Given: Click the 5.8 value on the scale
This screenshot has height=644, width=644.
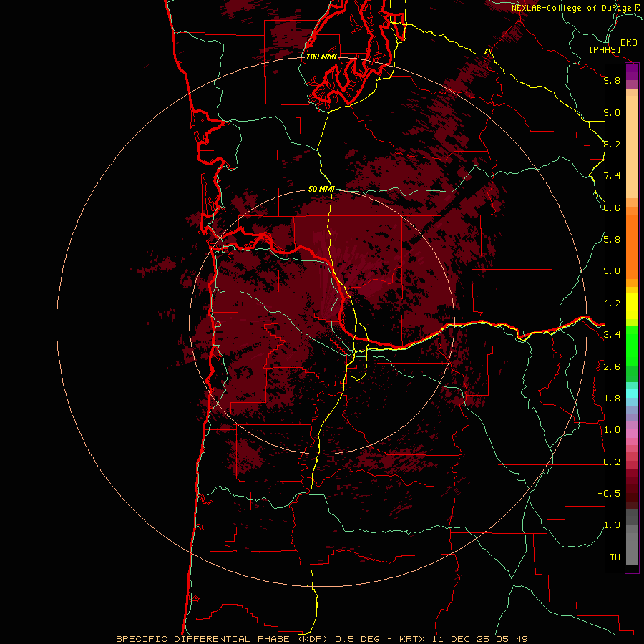Looking at the screenshot, I should coord(612,240).
